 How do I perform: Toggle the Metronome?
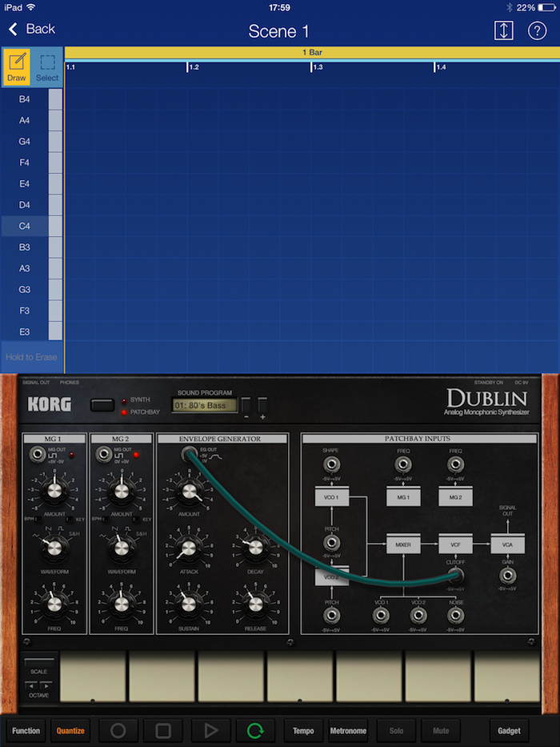coord(348,731)
